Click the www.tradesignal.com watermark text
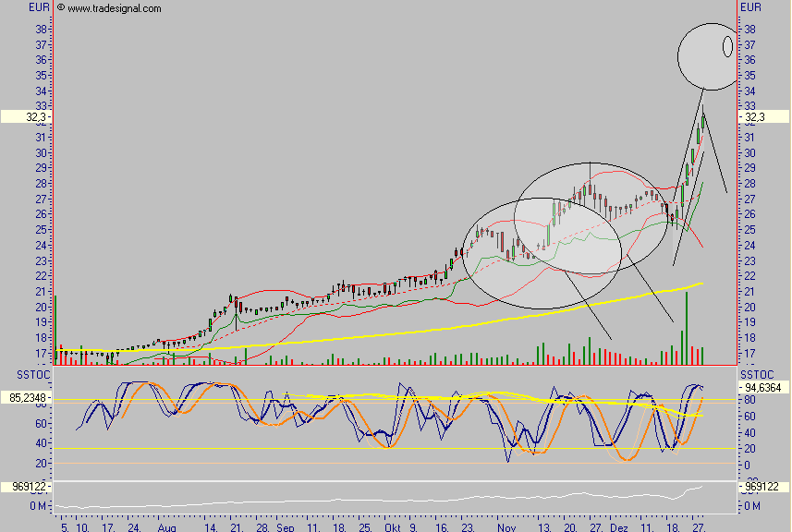Image resolution: width=792 pixels, height=532 pixels. [115, 8]
